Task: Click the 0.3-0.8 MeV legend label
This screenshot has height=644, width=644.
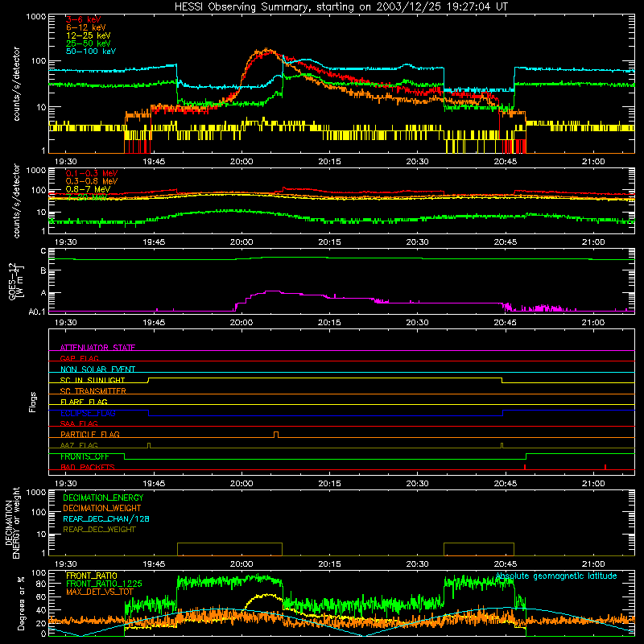Action: coord(92,181)
